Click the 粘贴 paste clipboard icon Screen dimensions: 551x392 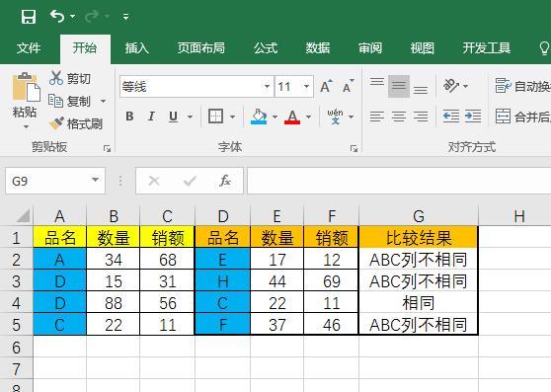(x=26, y=87)
